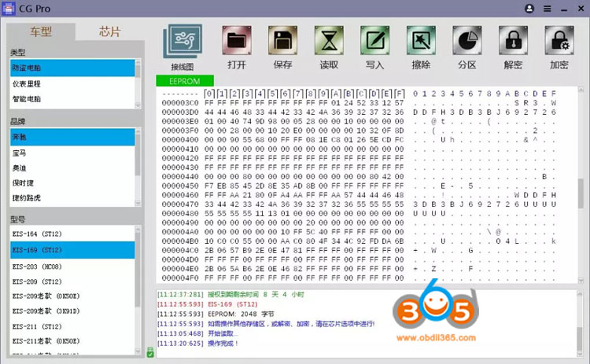Click the Decrypt (解密) padlock icon
Viewport: 590px width, 364px height.
[x=513, y=39]
